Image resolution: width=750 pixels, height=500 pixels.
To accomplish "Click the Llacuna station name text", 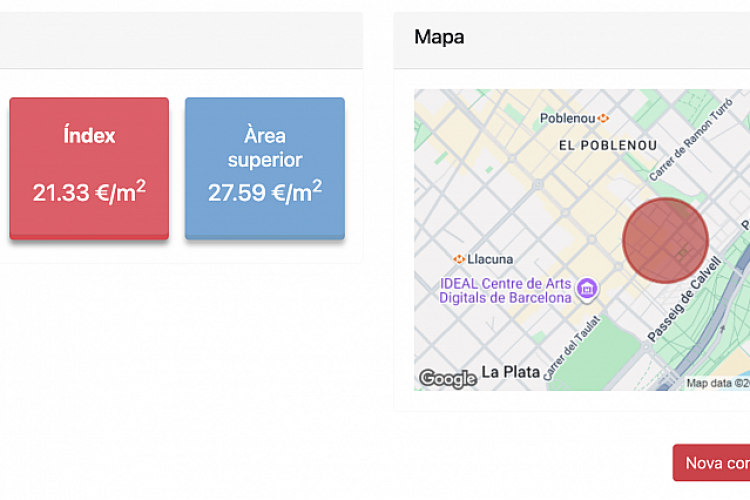I will 490,259.
